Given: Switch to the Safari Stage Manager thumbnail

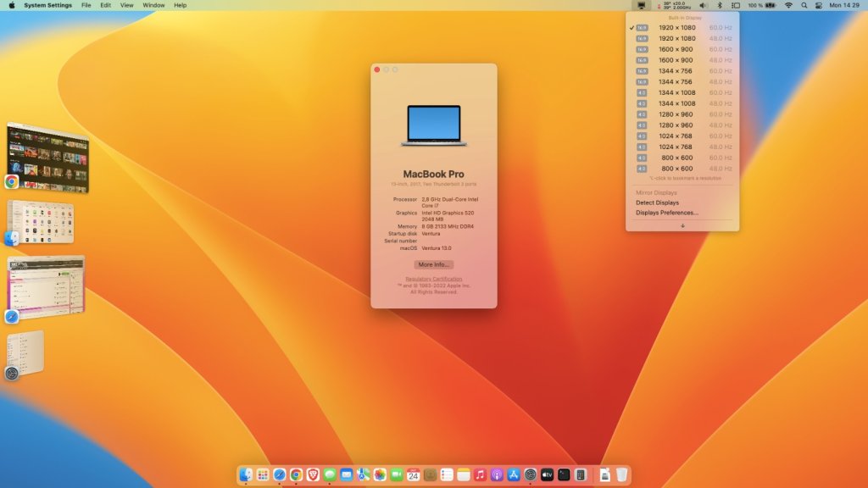Looking at the screenshot, I should (x=46, y=286).
